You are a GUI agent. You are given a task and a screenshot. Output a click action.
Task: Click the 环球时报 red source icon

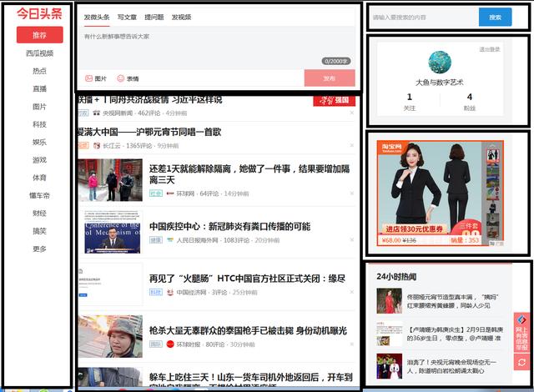pyautogui.click(x=170, y=344)
